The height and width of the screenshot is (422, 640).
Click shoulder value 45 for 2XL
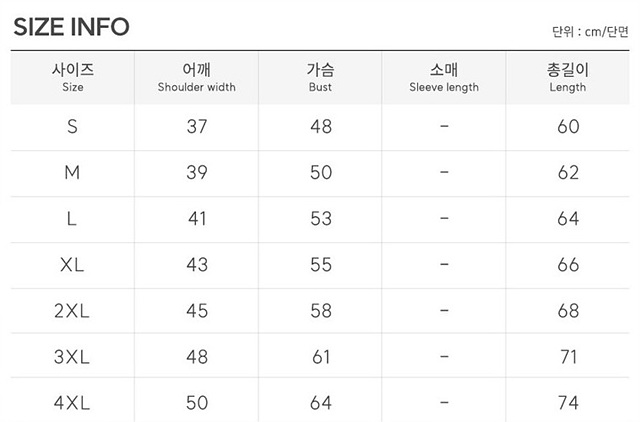coord(197,311)
